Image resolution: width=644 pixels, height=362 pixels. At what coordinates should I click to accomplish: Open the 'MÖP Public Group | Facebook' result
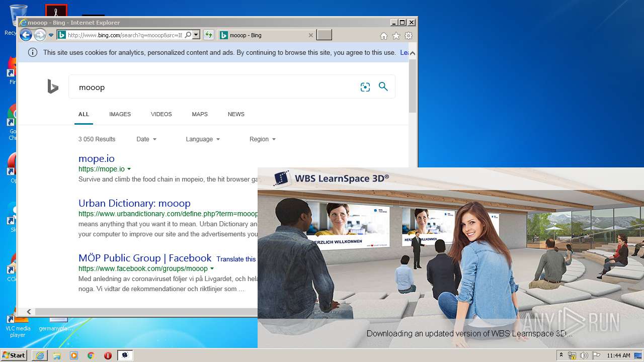(x=145, y=258)
